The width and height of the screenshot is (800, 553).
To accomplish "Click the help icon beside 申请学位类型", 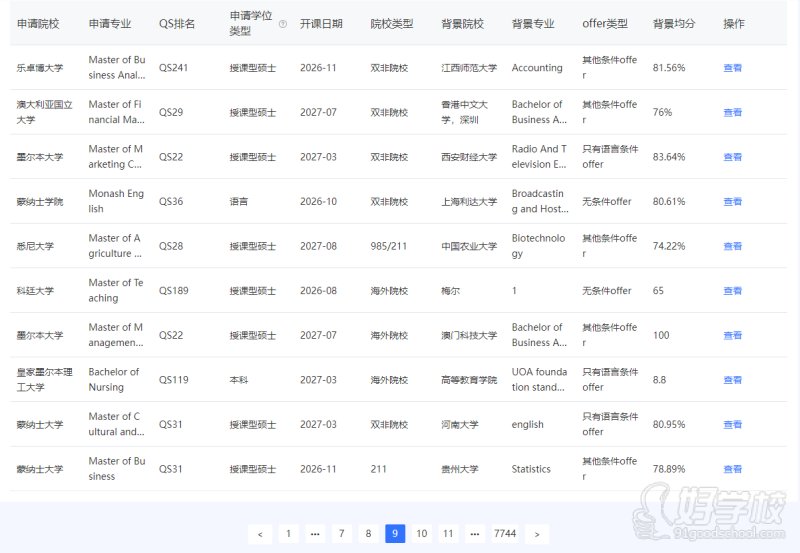I will tap(283, 24).
